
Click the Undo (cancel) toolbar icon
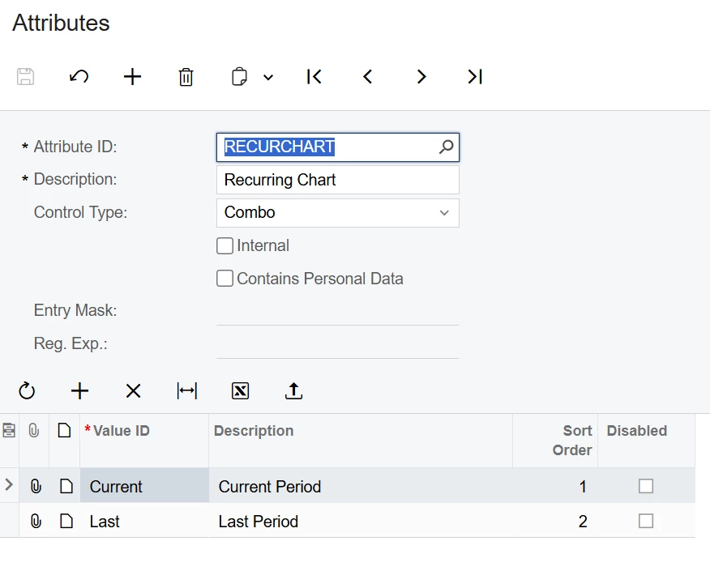coord(79,77)
